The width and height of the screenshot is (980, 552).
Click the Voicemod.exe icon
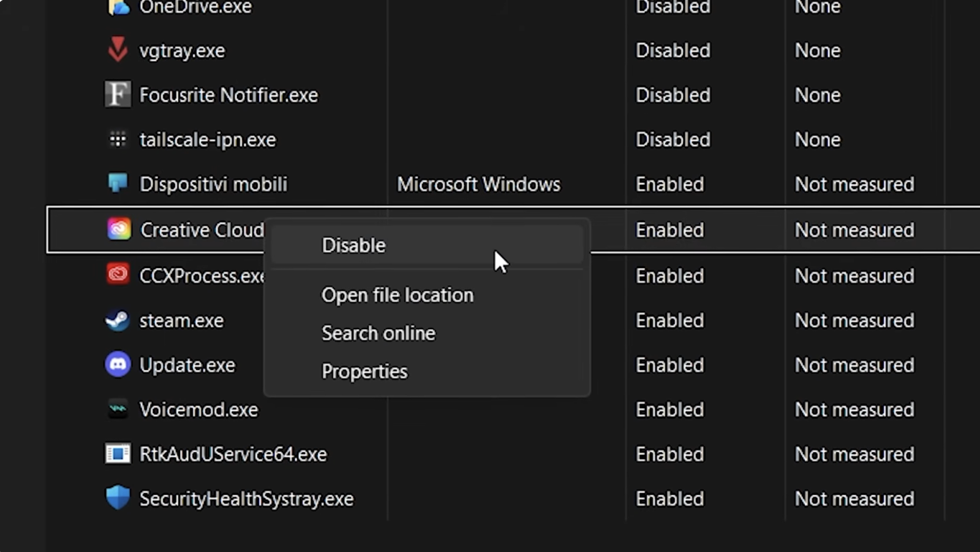(x=118, y=409)
